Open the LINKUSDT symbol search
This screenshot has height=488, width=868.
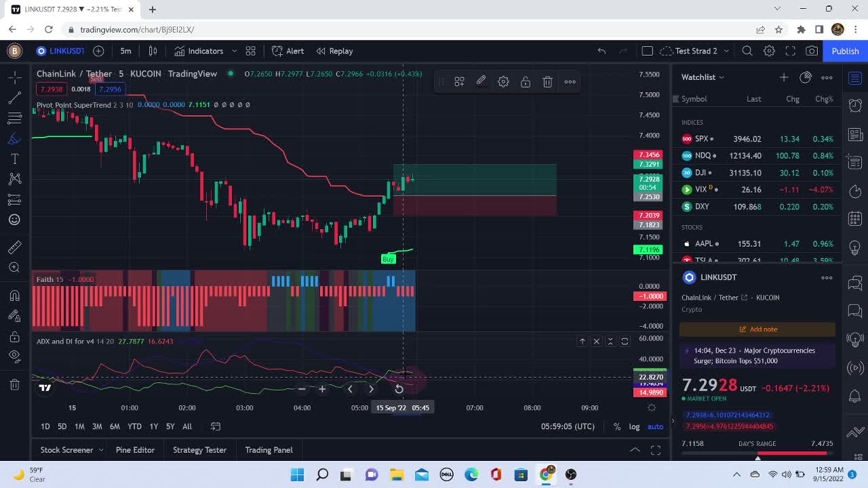click(x=60, y=51)
